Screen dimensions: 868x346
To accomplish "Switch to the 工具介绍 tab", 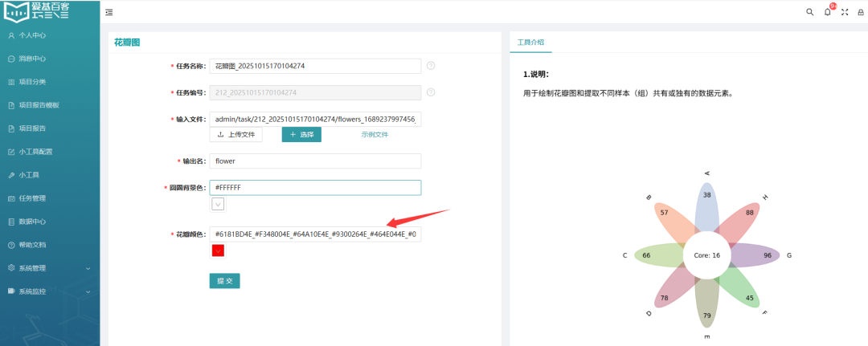I will 530,42.
